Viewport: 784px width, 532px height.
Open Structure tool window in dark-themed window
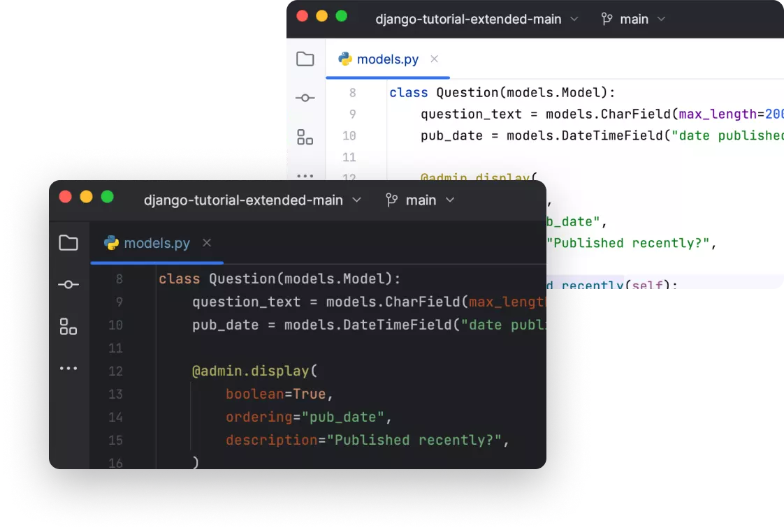pyautogui.click(x=68, y=326)
